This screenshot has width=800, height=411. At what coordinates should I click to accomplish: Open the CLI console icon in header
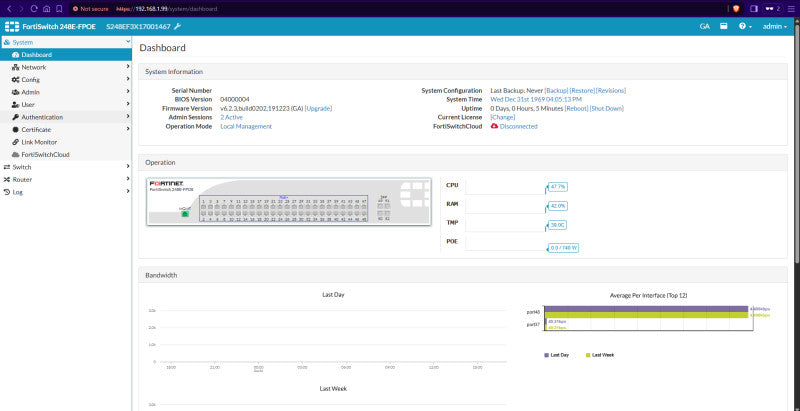pos(723,26)
